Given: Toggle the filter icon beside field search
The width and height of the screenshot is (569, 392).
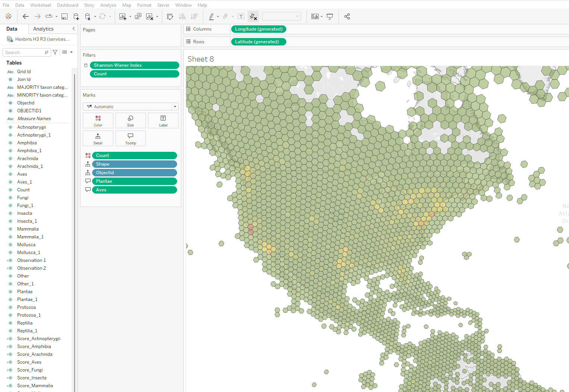Looking at the screenshot, I should [x=55, y=52].
